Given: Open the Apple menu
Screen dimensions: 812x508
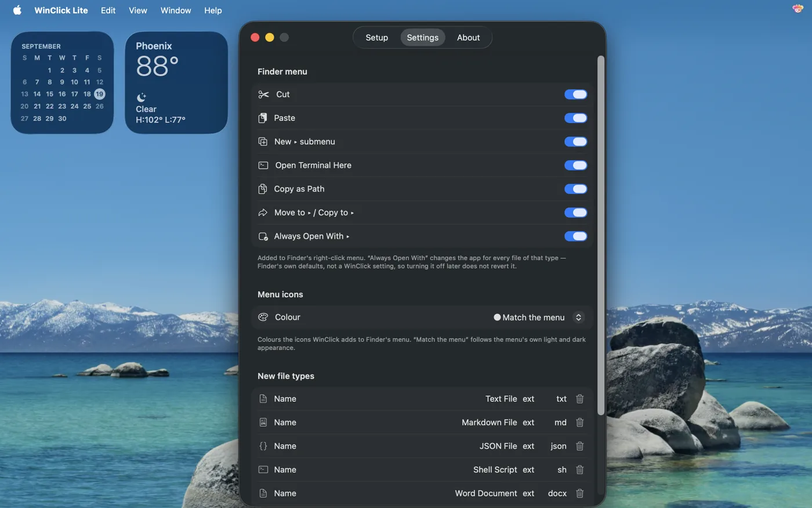Looking at the screenshot, I should tap(17, 10).
